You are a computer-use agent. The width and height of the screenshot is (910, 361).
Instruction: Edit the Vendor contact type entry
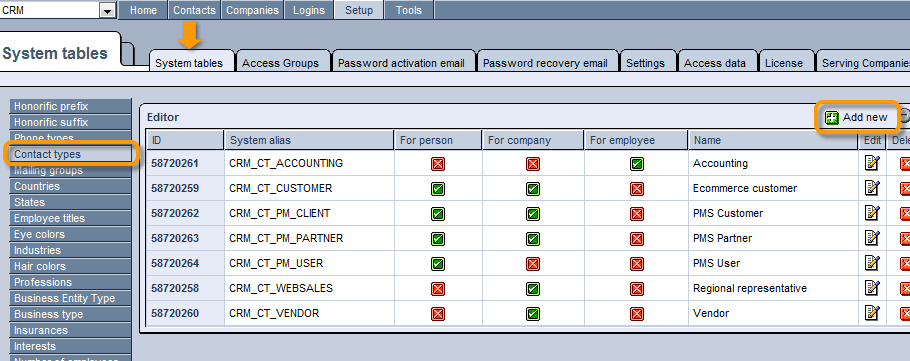click(872, 313)
